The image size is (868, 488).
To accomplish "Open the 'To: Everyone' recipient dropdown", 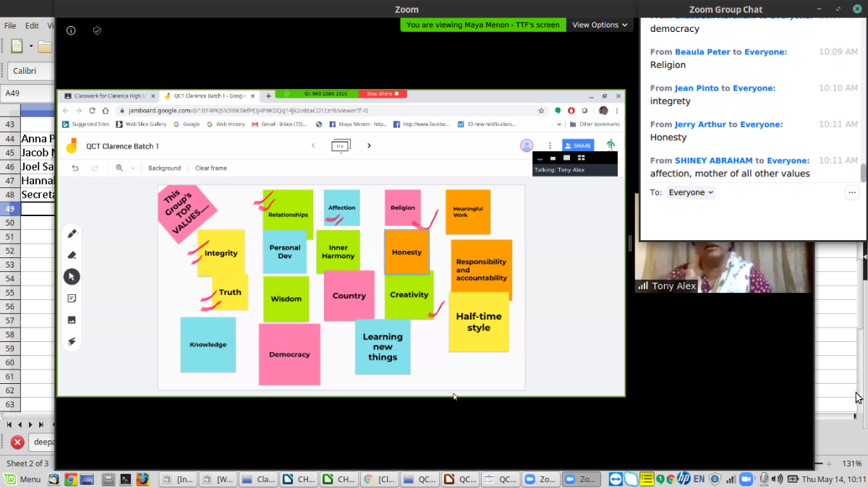I will click(x=690, y=192).
